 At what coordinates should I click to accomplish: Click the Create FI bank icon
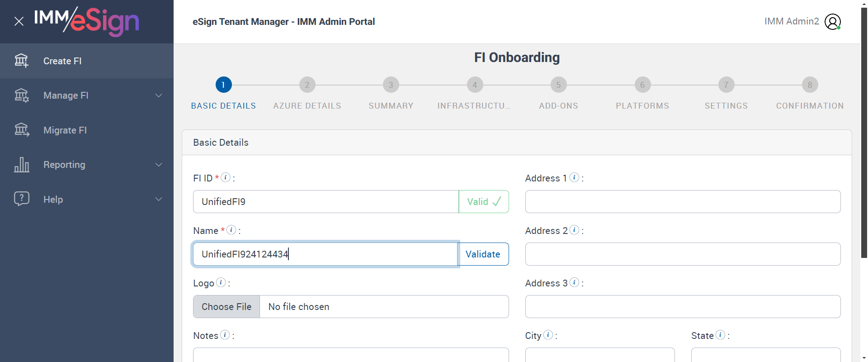(x=21, y=61)
